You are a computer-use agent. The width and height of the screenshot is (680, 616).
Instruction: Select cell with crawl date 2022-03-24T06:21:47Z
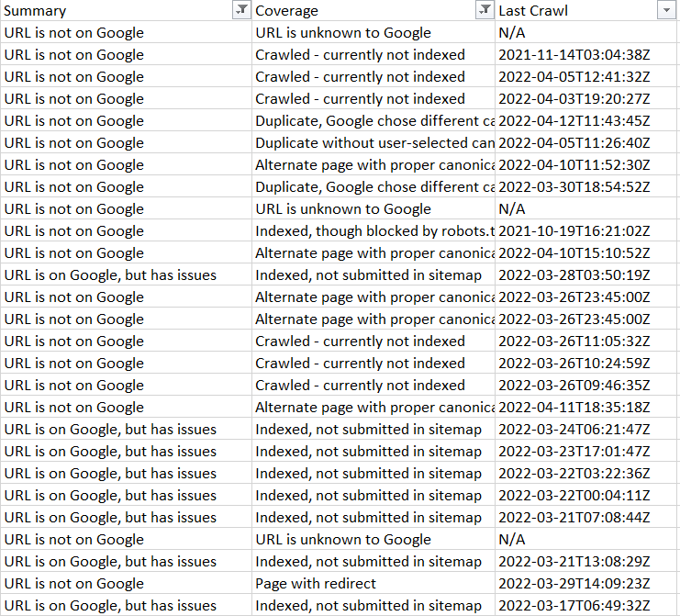(585, 430)
